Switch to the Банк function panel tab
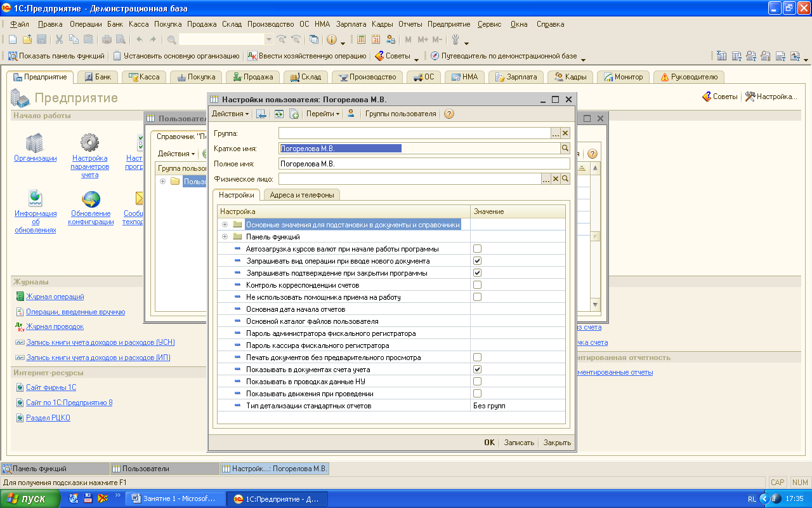This screenshot has height=508, width=812. (x=96, y=77)
